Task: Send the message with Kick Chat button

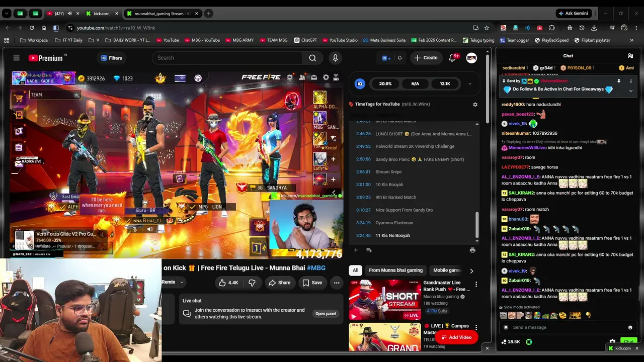Action: tap(628, 342)
